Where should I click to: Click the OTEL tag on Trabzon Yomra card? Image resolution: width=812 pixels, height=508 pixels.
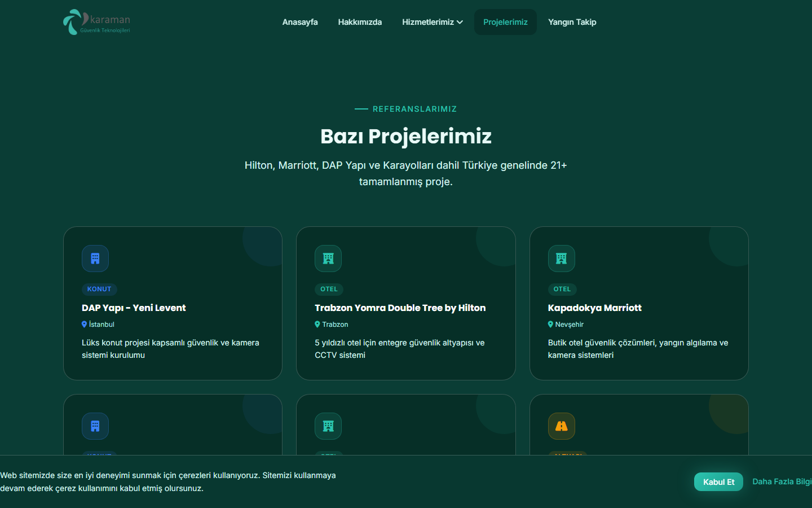[x=329, y=289]
